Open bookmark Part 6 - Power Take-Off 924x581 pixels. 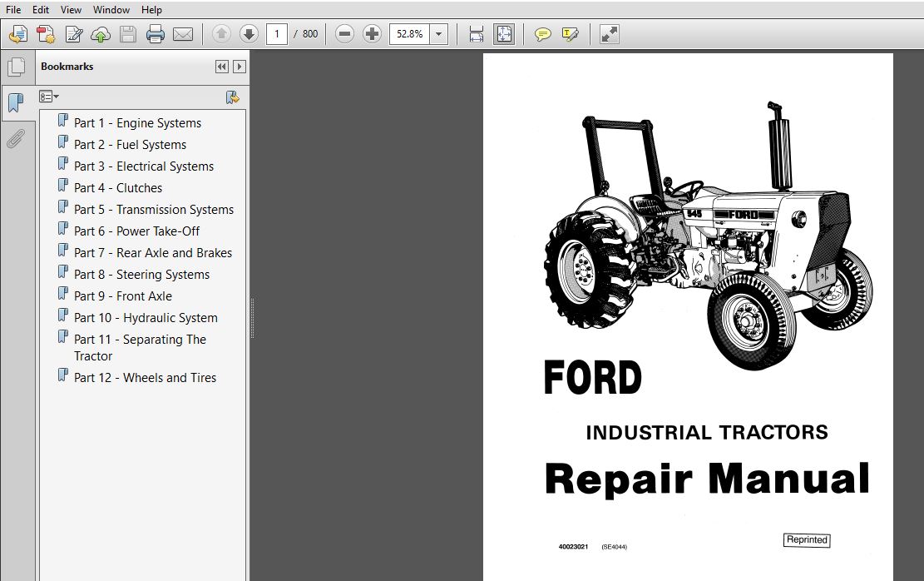136,231
